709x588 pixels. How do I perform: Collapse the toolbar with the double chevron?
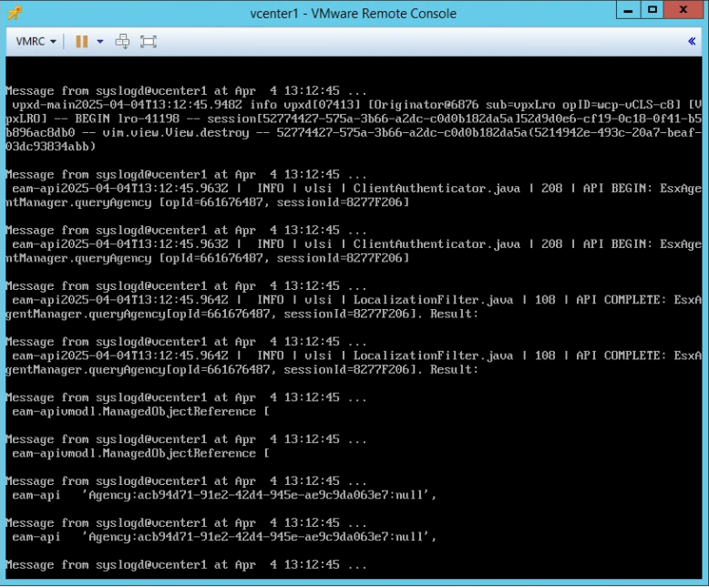tap(692, 42)
